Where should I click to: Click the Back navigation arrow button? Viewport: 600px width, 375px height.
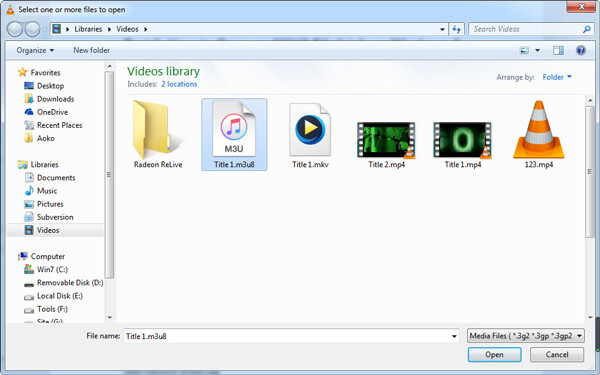tap(15, 29)
